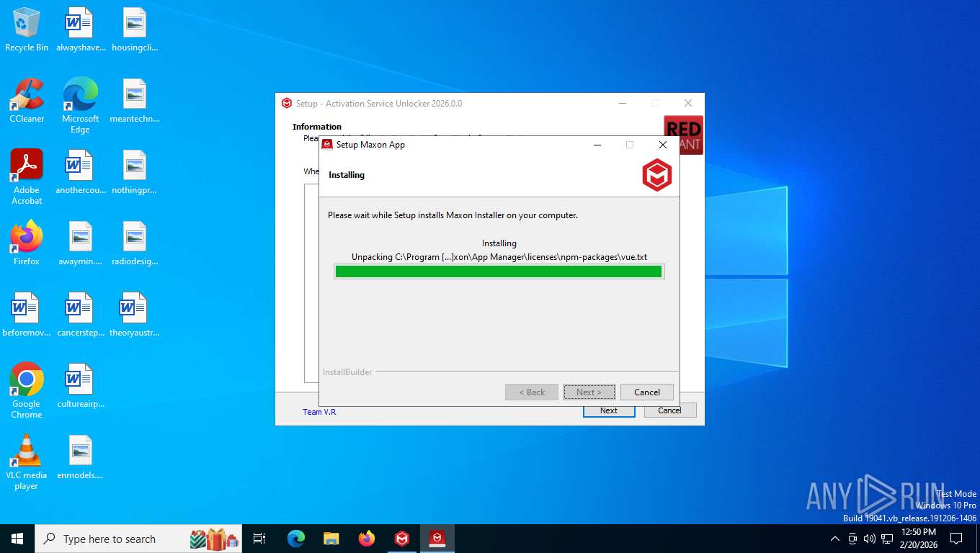Open the cultureairp Word document icon
Screen dimensions: 980x553
tap(80, 386)
